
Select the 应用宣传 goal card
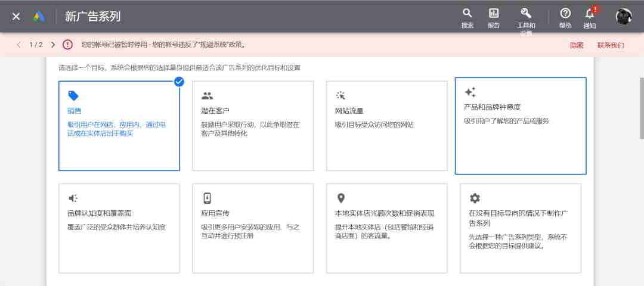253,228
